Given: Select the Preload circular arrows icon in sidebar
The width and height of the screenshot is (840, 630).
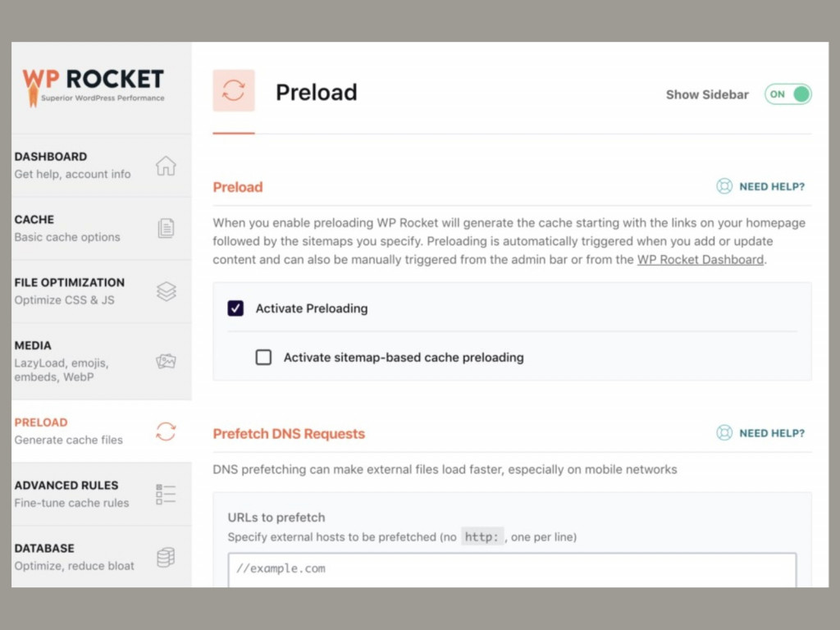Looking at the screenshot, I should pyautogui.click(x=167, y=430).
